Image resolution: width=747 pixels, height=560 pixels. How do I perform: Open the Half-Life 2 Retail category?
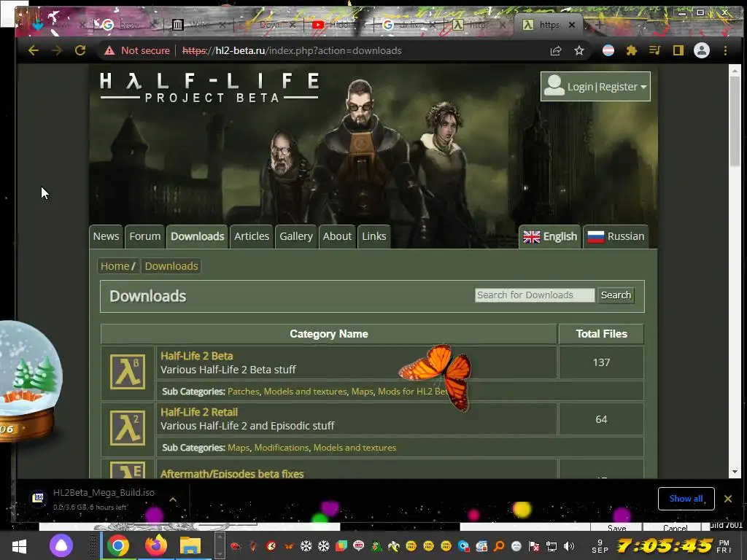[x=199, y=412]
